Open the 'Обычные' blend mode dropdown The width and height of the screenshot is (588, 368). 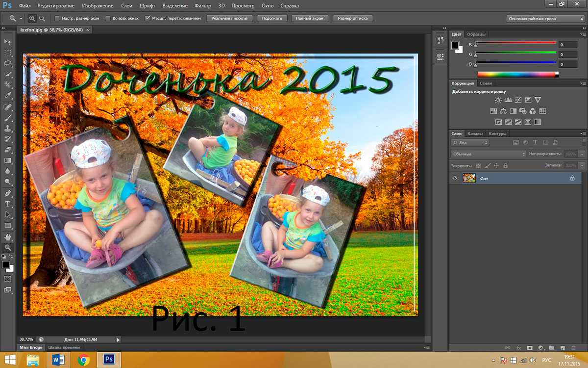488,154
